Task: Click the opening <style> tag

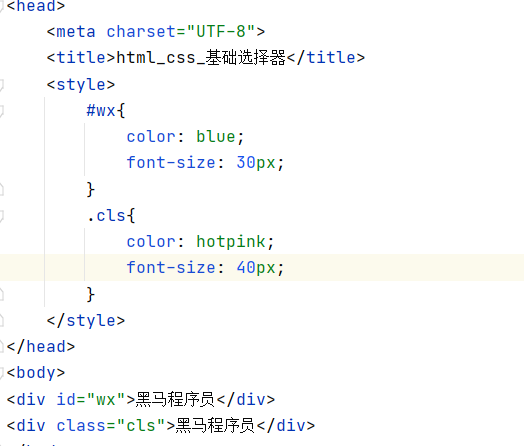Action: coord(81,84)
